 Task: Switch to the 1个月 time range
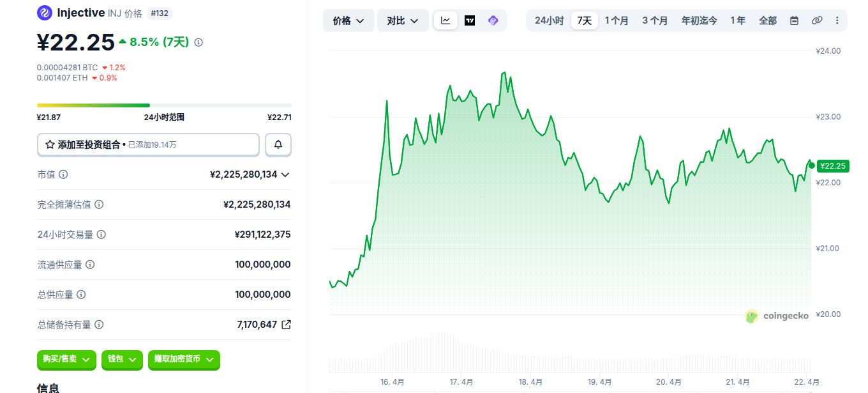(617, 20)
